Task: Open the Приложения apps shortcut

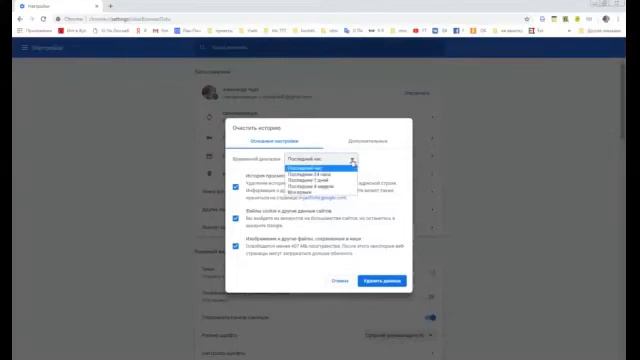Action: 35,31
